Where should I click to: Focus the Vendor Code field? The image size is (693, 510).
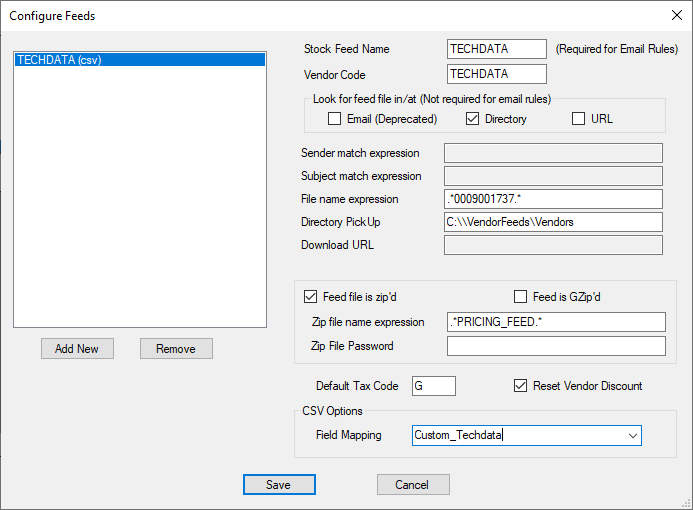(x=496, y=74)
